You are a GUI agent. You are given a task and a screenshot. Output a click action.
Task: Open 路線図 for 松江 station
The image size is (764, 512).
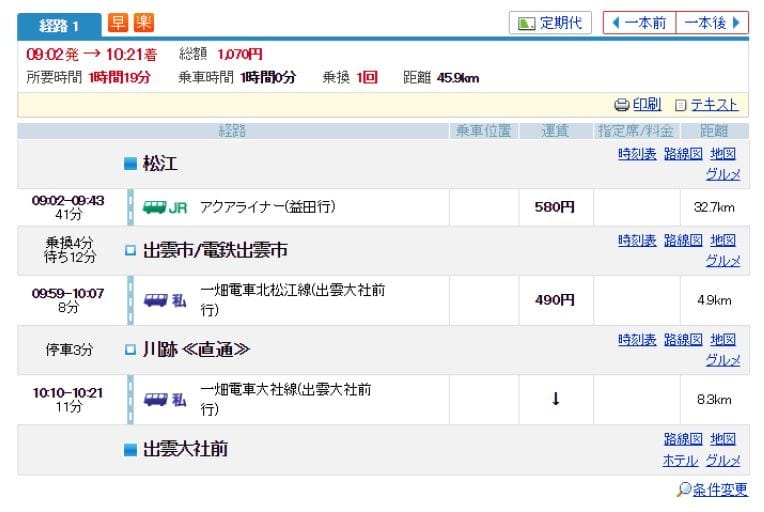click(x=683, y=154)
